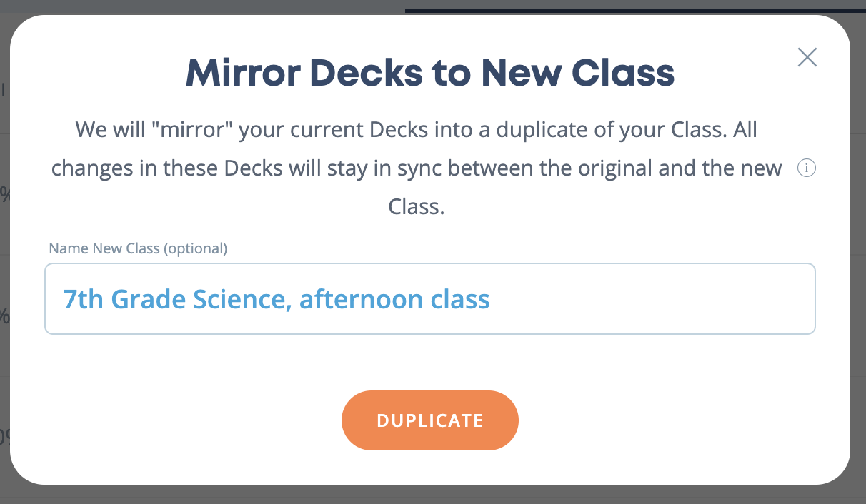The height and width of the screenshot is (504, 866).
Task: Click the information circle near 'the new'
Action: [807, 169]
